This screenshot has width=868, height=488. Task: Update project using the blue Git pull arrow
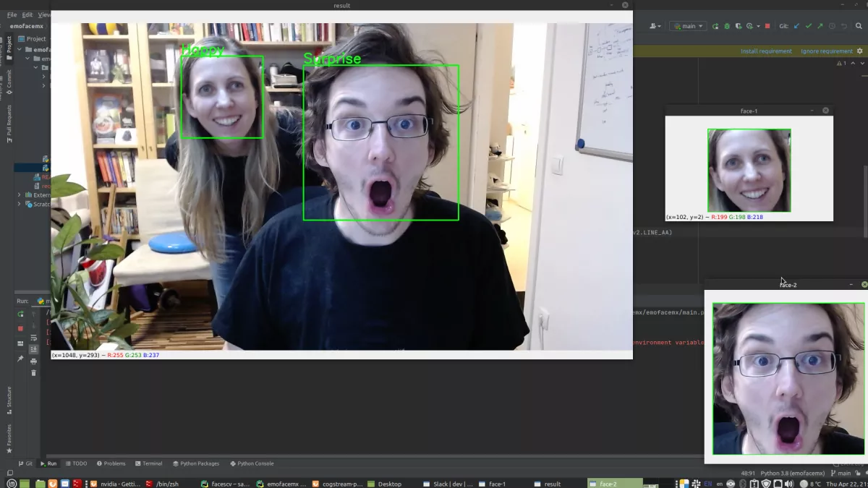pos(796,26)
